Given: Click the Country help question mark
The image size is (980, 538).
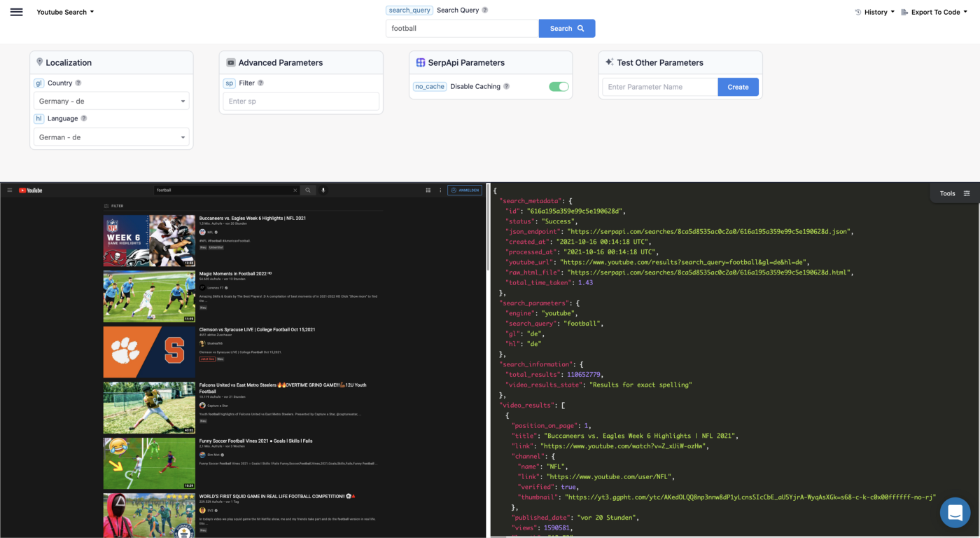Looking at the screenshot, I should 78,83.
